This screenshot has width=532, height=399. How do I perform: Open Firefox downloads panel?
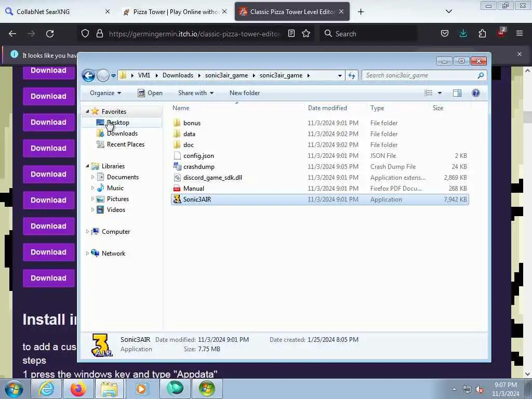click(x=463, y=34)
